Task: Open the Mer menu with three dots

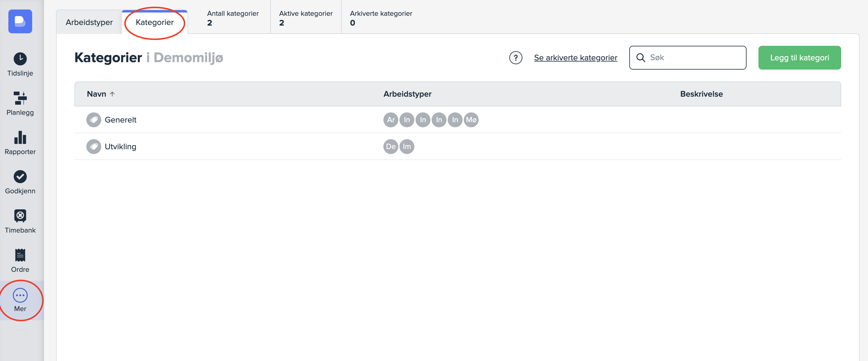Action: click(x=20, y=300)
